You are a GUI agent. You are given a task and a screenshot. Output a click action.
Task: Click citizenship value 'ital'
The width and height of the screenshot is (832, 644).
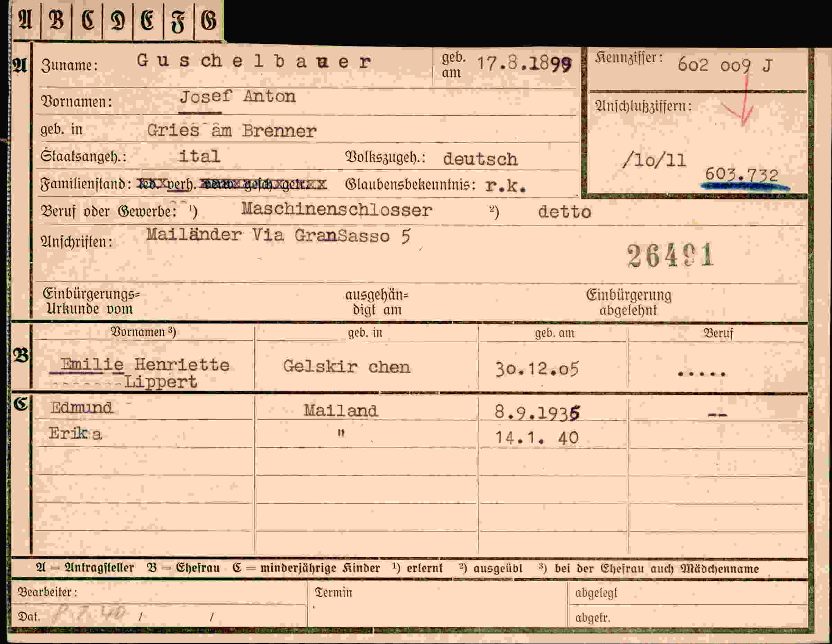199,156
